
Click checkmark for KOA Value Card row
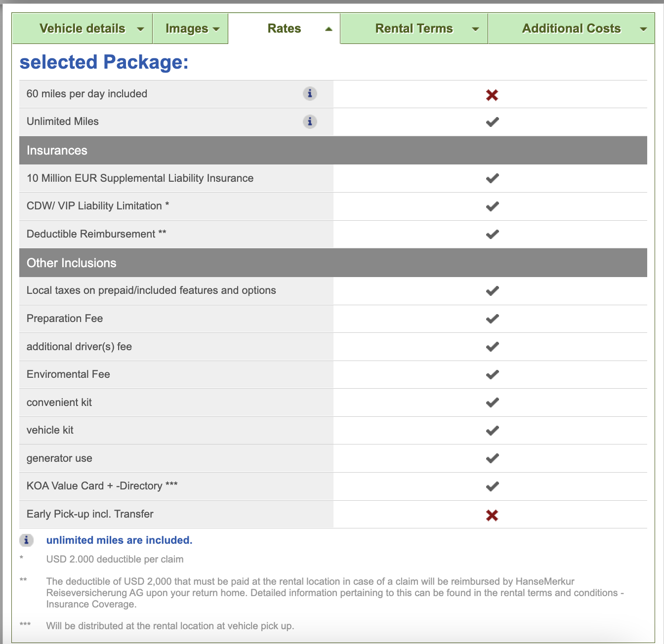(x=492, y=486)
